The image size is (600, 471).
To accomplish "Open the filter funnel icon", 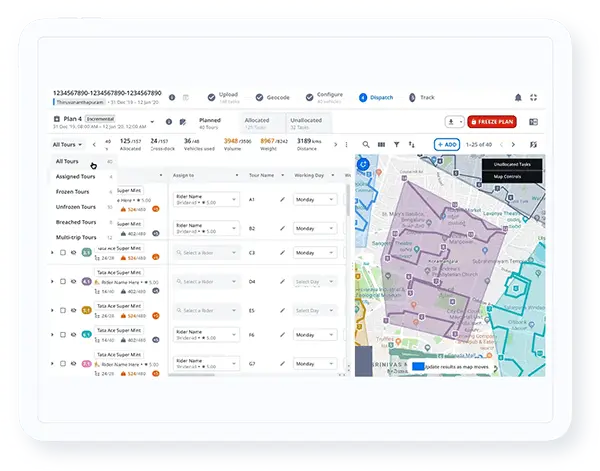I will click(x=396, y=145).
